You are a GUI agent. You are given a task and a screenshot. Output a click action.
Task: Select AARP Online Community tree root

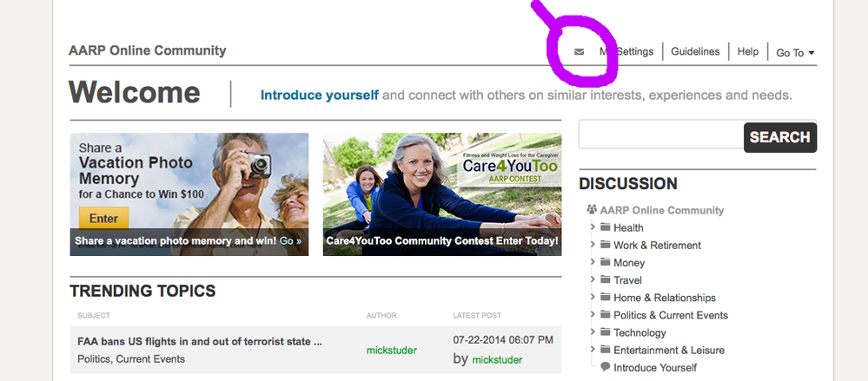coord(662,210)
